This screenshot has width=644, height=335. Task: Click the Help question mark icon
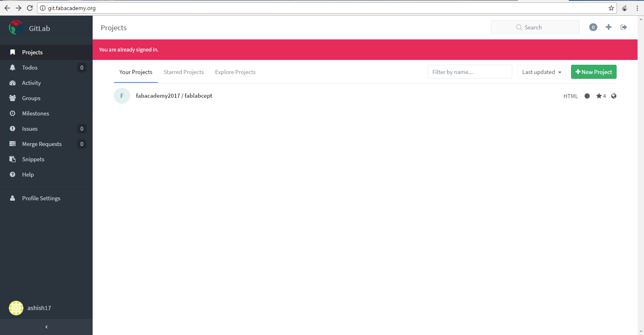12,175
